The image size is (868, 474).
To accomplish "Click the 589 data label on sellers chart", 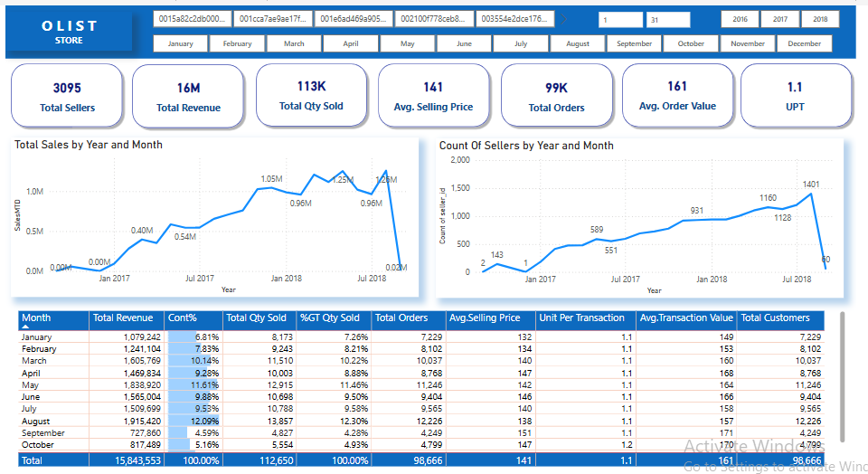I will [x=597, y=229].
